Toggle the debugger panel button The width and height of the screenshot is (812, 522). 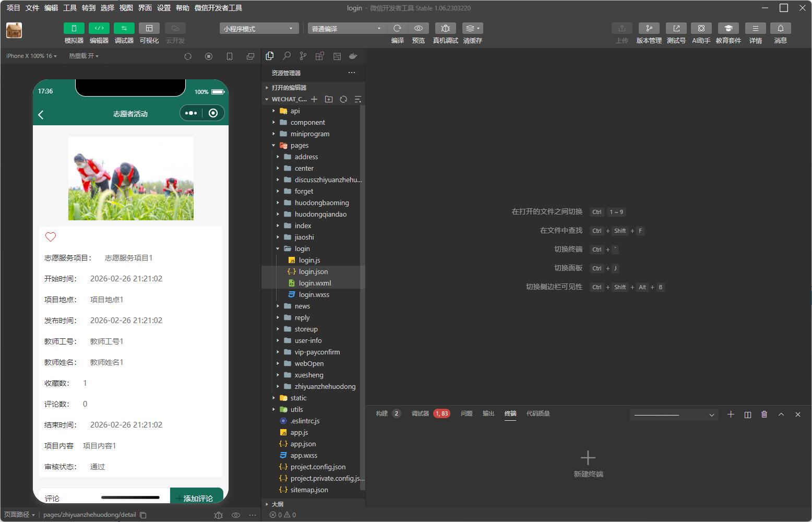(124, 28)
